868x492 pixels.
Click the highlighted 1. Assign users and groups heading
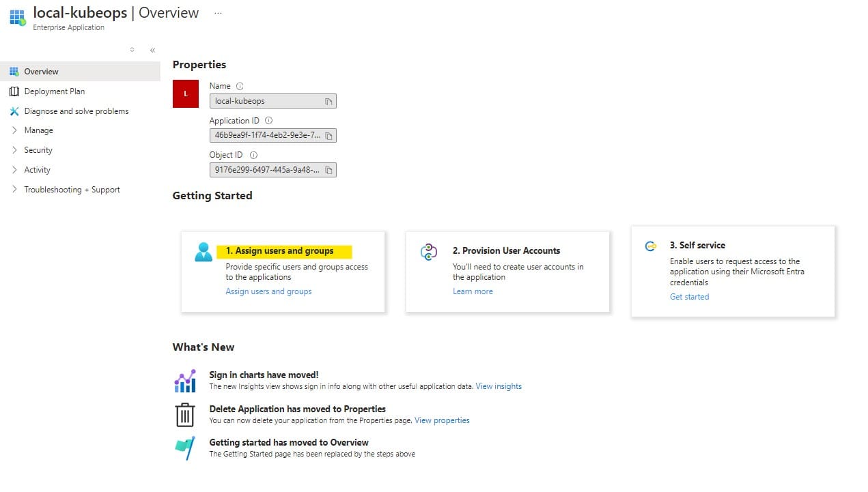[280, 251]
